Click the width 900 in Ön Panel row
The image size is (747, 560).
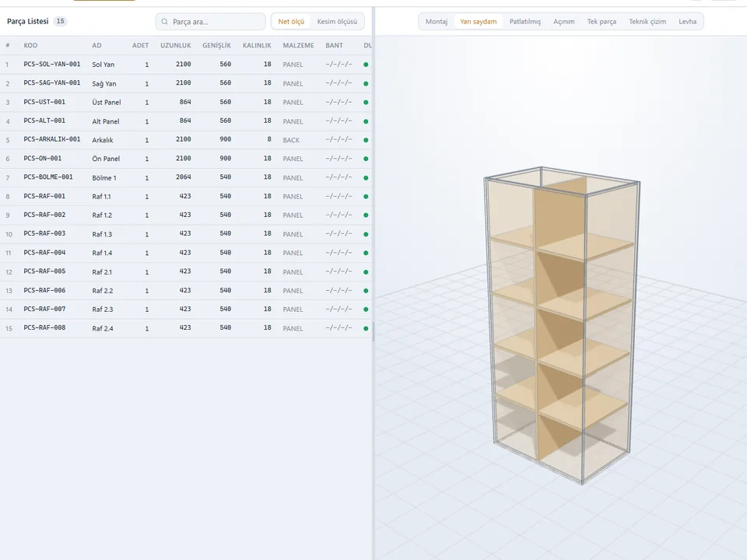(226, 159)
